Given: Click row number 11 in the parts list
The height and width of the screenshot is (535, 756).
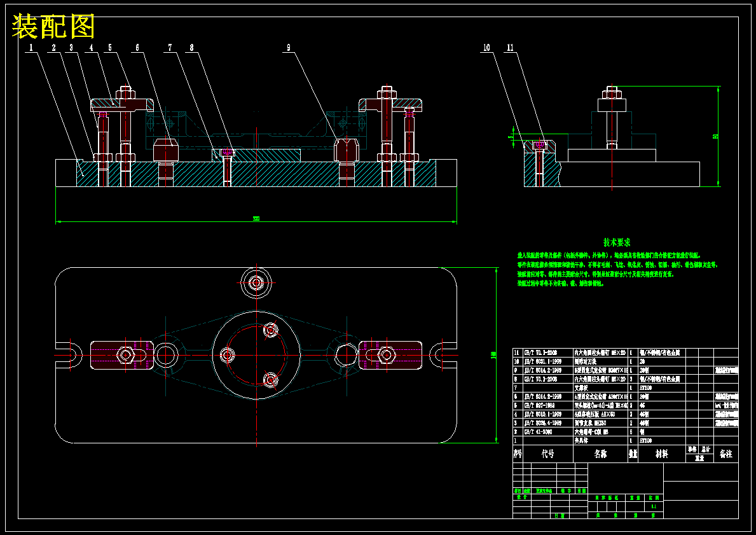Looking at the screenshot, I should pyautogui.click(x=517, y=352).
